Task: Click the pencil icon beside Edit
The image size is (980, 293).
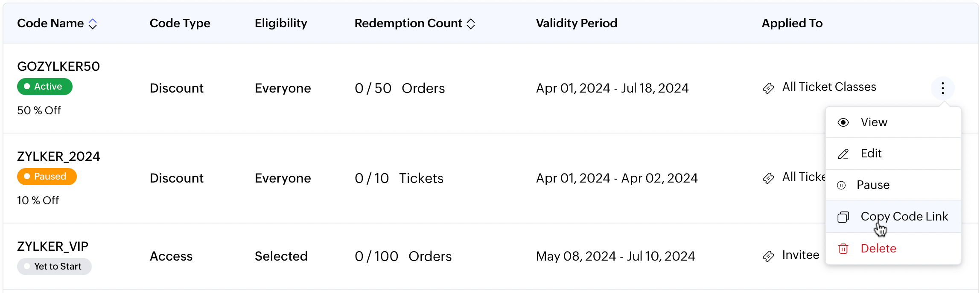Action: [x=843, y=154]
